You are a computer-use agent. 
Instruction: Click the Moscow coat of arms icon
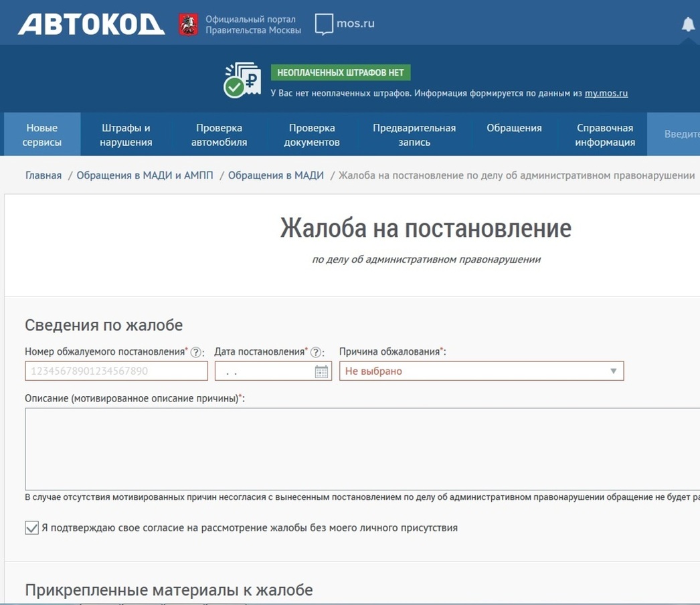click(x=189, y=25)
